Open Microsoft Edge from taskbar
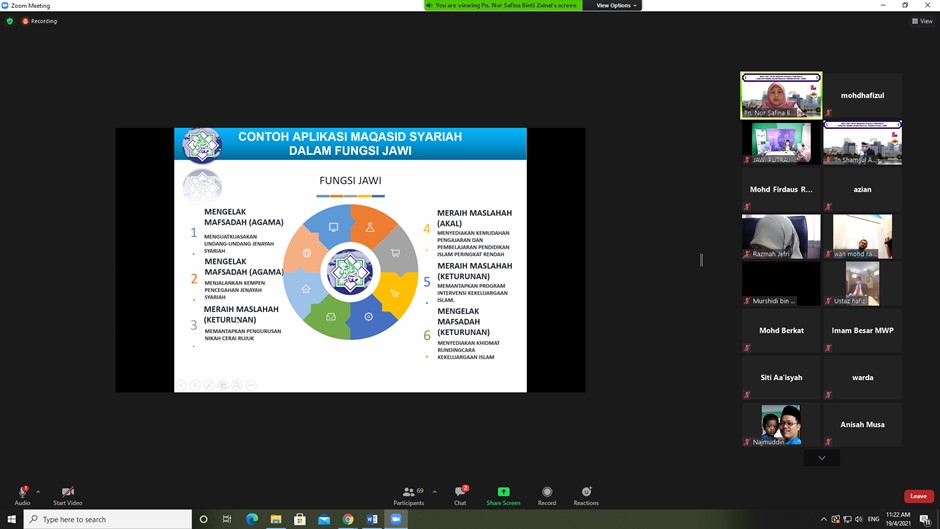The width and height of the screenshot is (940, 529). tap(252, 519)
